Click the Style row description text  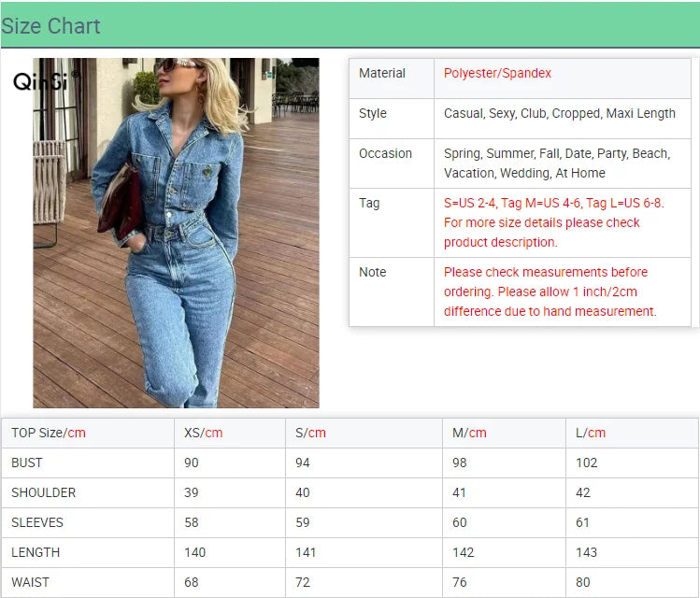click(x=559, y=113)
